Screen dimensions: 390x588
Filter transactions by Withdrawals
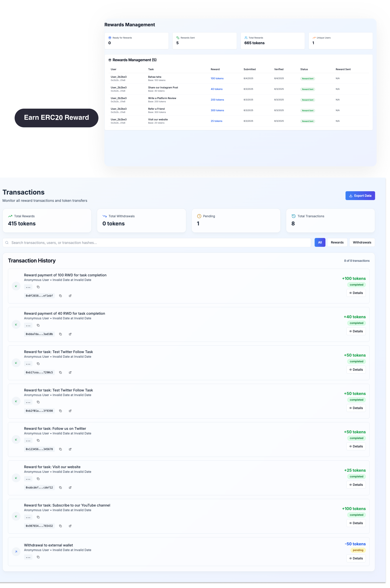(362, 242)
